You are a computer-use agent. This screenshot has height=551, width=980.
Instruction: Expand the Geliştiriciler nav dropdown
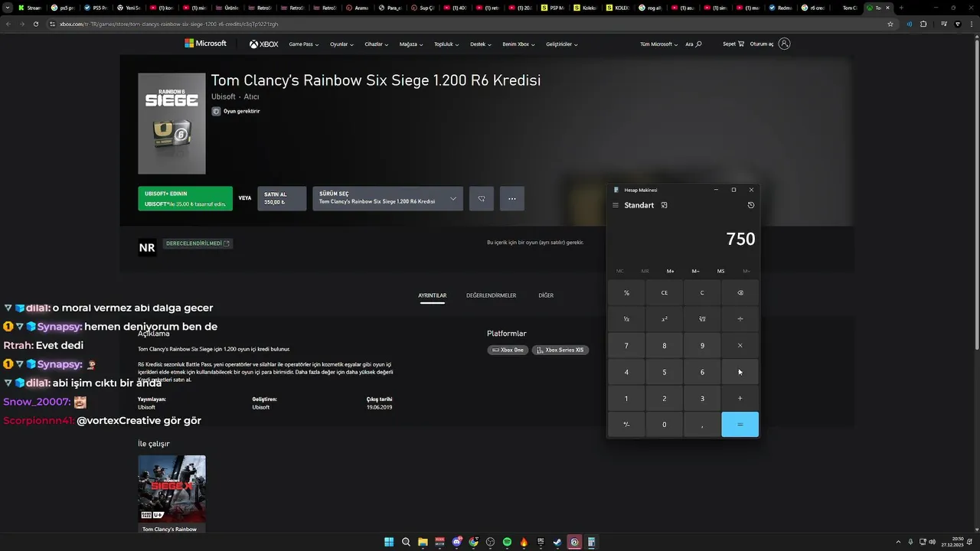(x=561, y=44)
